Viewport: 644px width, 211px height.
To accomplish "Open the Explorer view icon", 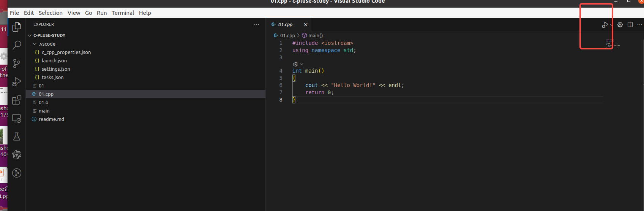I will tap(17, 27).
